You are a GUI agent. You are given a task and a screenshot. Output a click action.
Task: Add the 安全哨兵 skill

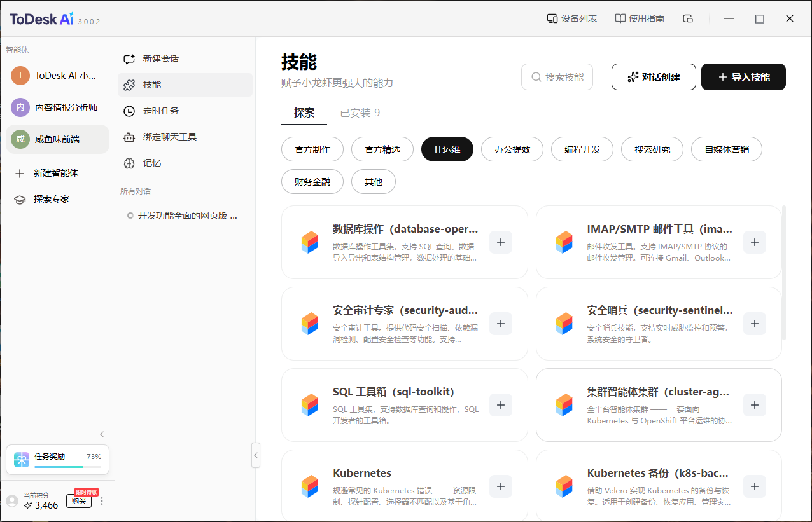(x=755, y=324)
